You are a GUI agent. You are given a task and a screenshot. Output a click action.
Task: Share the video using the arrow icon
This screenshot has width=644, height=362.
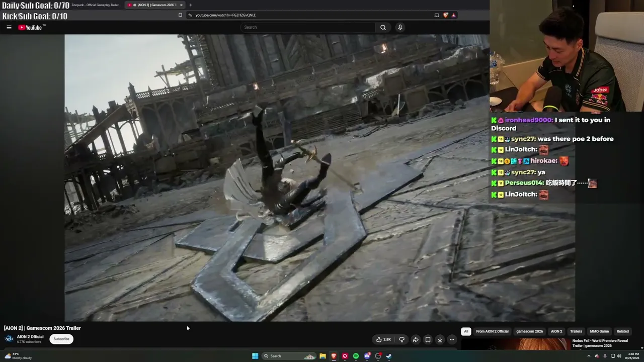click(x=416, y=339)
